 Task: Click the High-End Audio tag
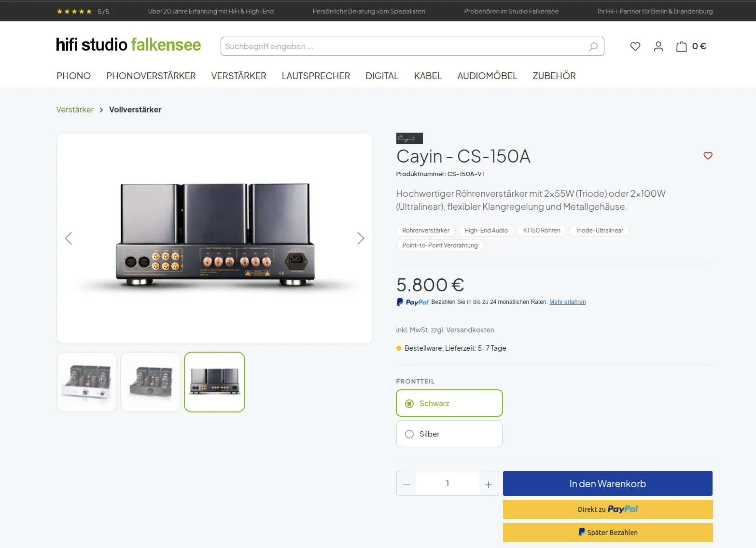pos(486,231)
